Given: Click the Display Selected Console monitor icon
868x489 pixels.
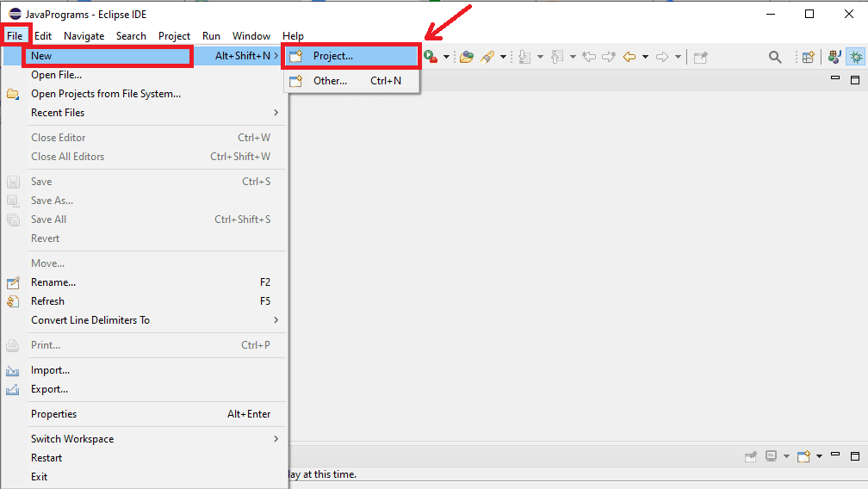Looking at the screenshot, I should [772, 455].
